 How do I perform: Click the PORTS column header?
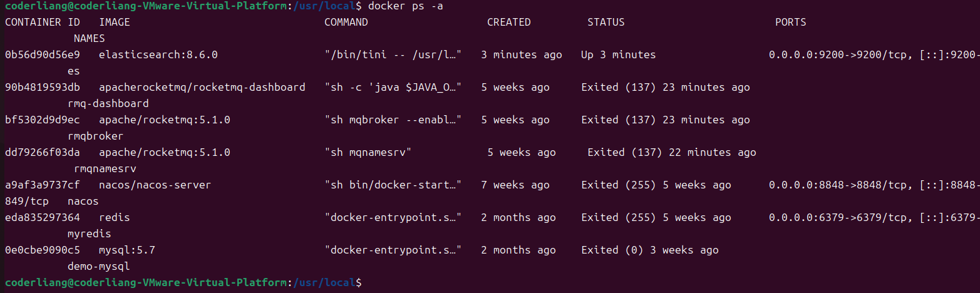coord(791,22)
